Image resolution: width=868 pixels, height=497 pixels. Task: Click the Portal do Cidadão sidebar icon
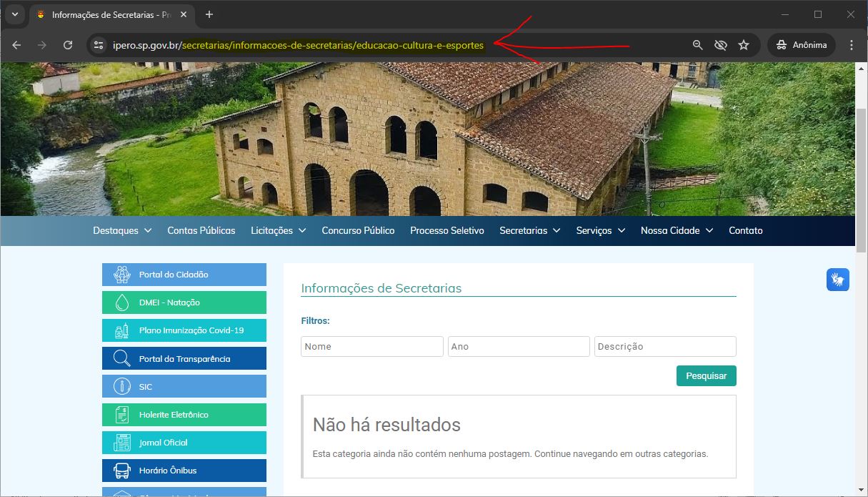pyautogui.click(x=121, y=275)
